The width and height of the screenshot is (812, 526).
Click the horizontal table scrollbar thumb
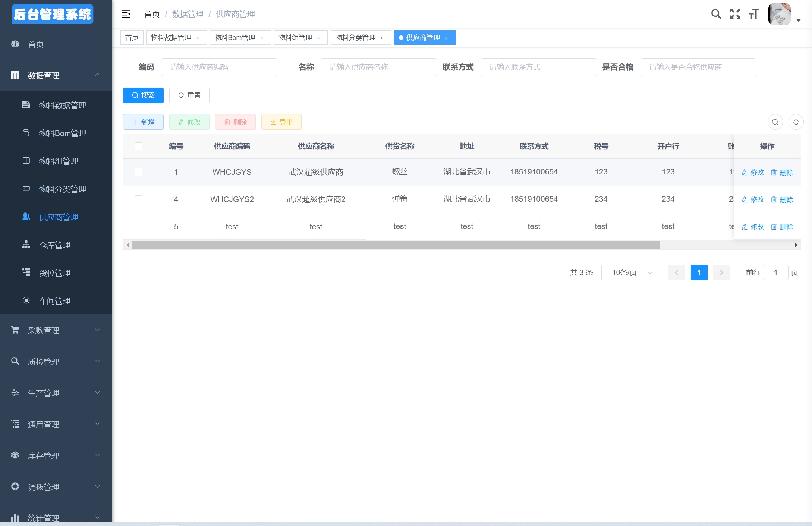(395, 245)
